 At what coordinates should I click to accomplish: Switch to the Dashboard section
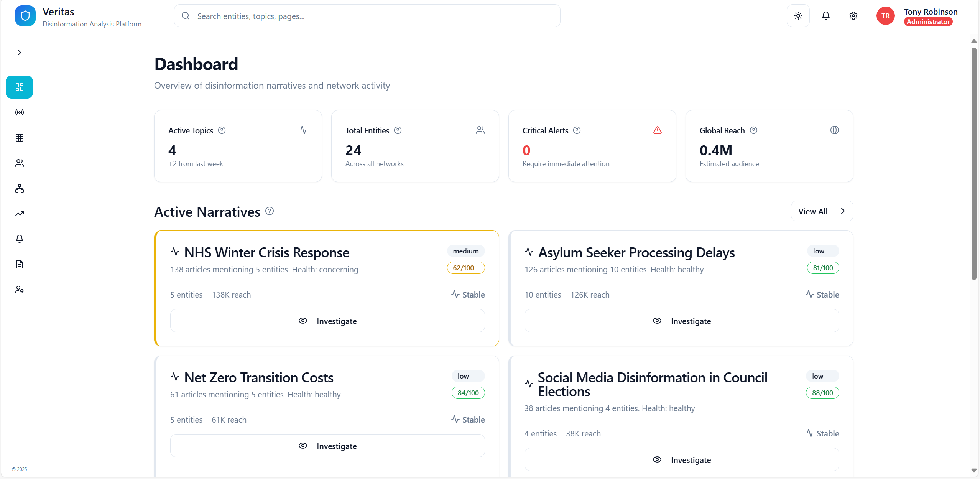[19, 87]
